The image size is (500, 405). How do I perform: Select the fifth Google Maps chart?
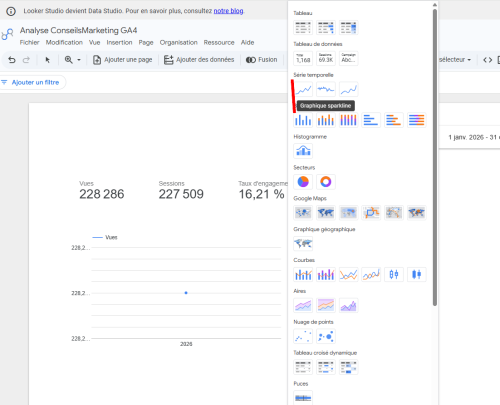[394, 213]
